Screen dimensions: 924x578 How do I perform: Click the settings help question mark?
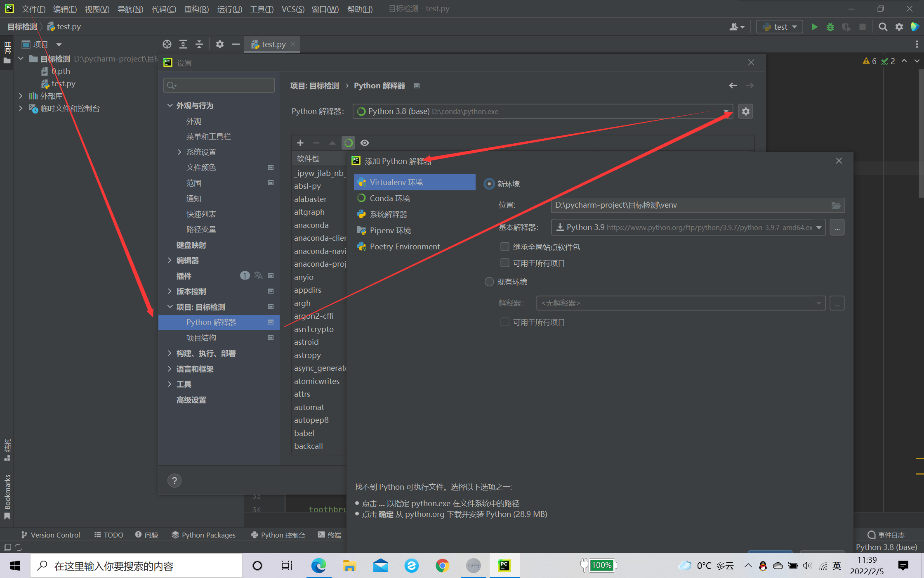[x=174, y=481]
